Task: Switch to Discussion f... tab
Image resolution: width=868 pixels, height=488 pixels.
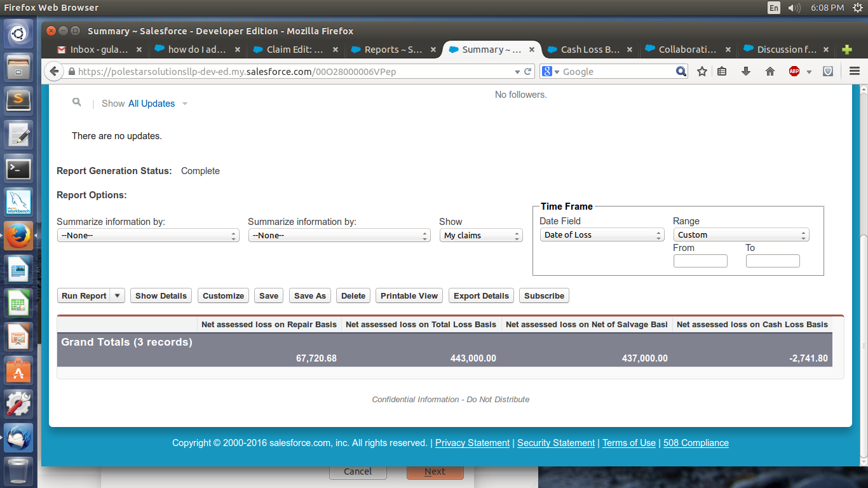Action: 786,50
